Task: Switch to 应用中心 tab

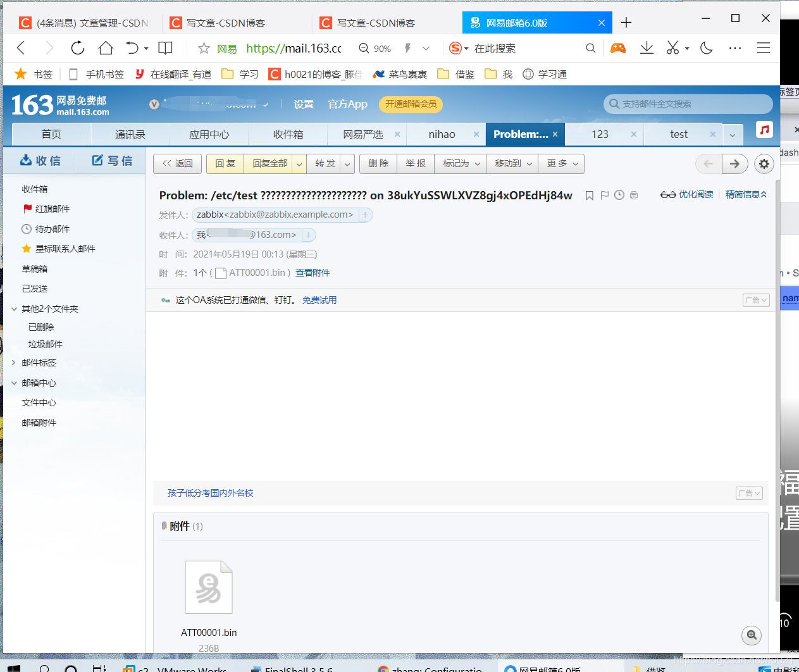Action: (x=209, y=134)
